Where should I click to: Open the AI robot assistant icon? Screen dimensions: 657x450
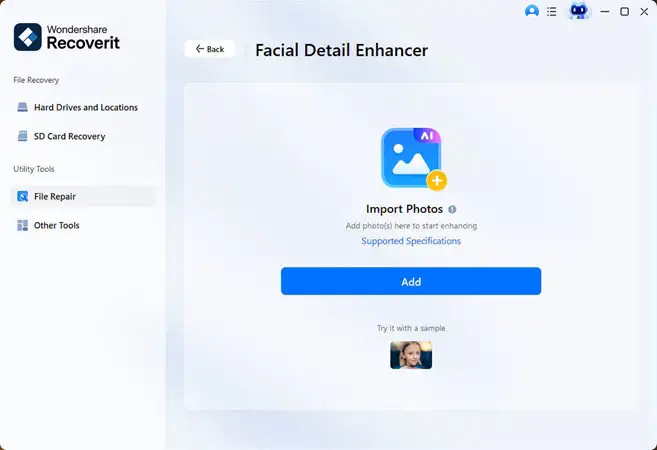click(x=579, y=10)
